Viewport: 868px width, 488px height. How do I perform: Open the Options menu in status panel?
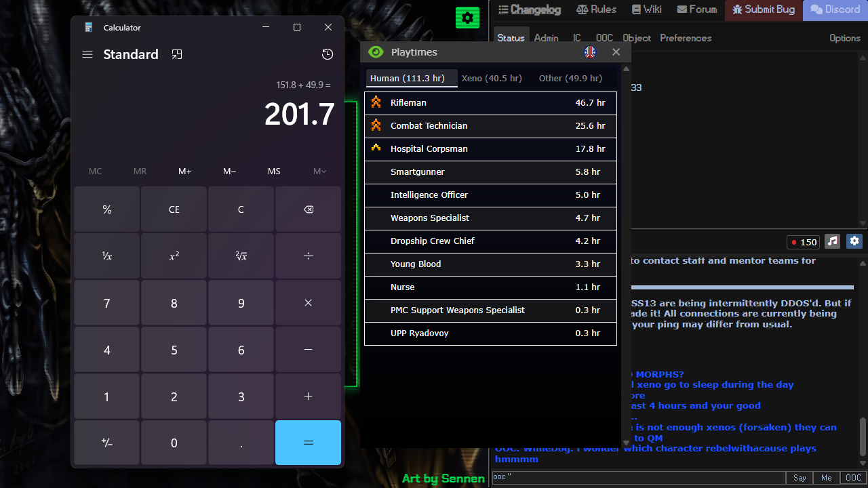click(844, 38)
